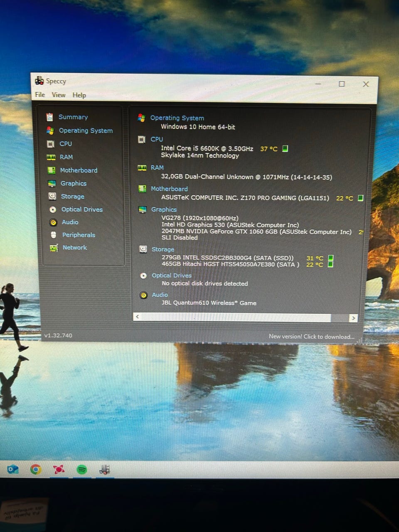
Task: Open the CPU heading link in summary
Action: (157, 139)
